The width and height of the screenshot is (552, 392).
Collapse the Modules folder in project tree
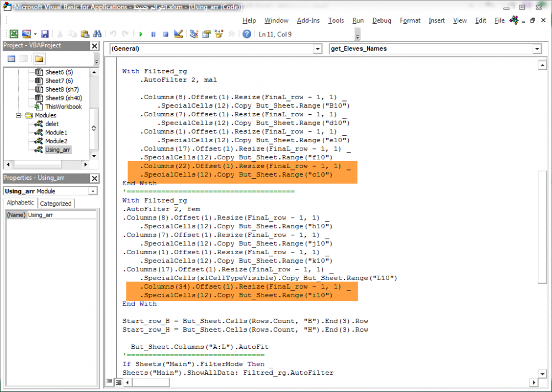point(18,115)
